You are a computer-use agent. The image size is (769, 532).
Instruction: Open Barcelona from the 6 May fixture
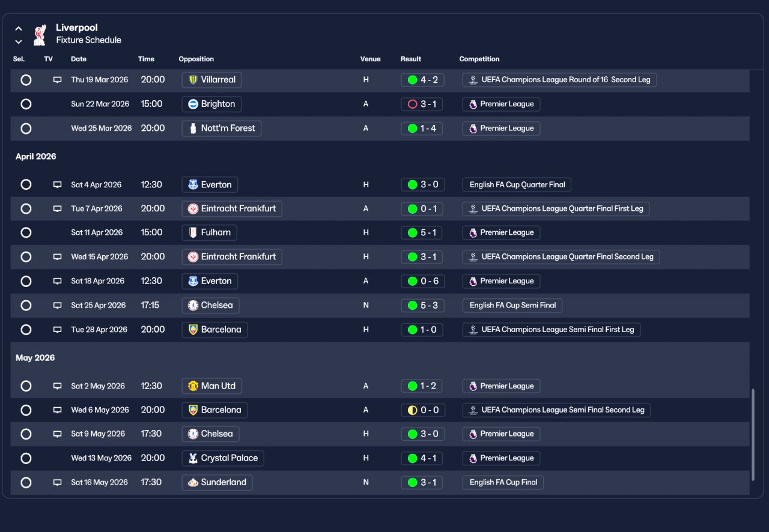(x=214, y=410)
